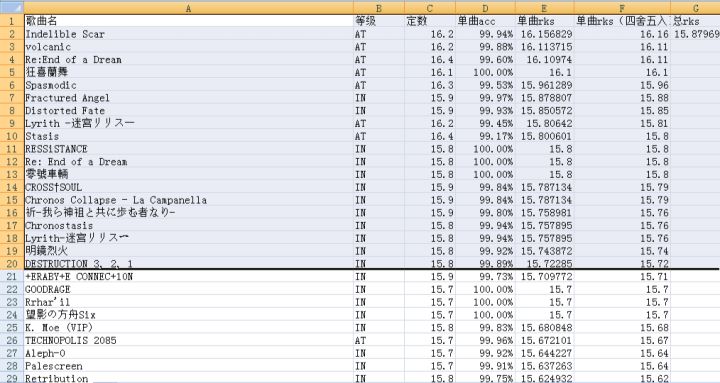Select row 20 header
This screenshot has height=383, width=720.
[12, 263]
